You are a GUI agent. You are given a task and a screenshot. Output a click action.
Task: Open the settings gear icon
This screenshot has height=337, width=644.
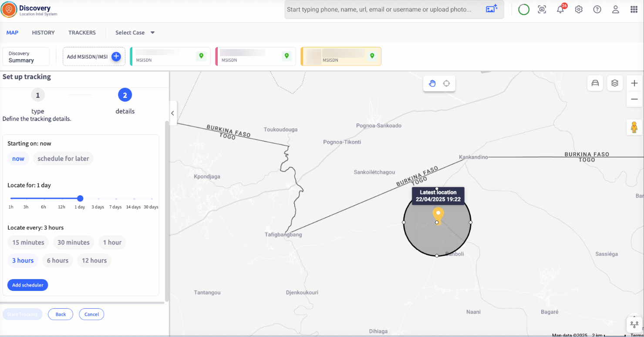[x=579, y=10]
